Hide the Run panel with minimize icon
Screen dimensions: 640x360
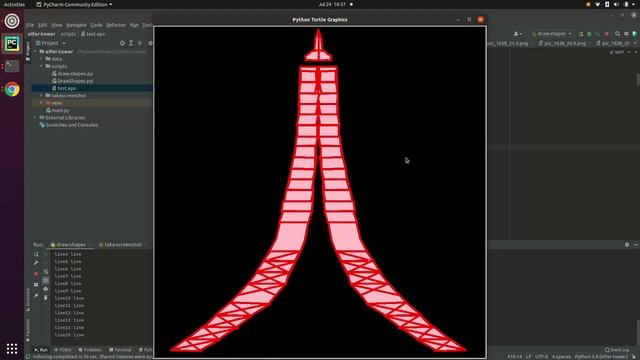coord(636,244)
